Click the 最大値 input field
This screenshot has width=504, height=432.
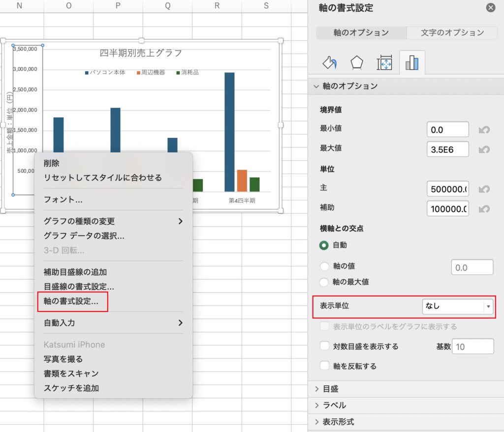point(447,149)
